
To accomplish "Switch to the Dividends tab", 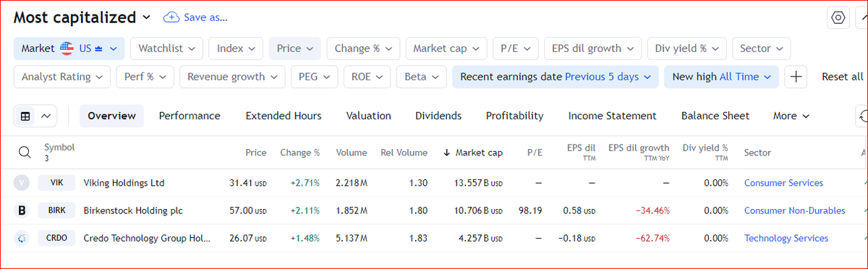I will point(438,116).
